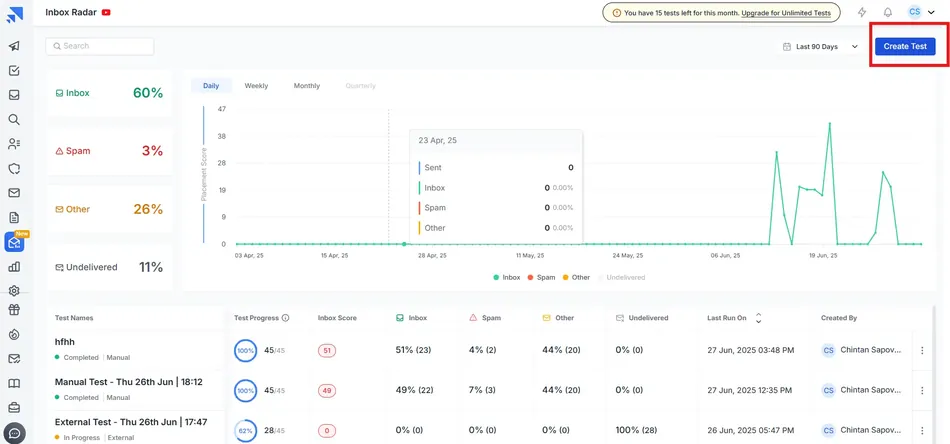950x444 pixels.
Task: Open the notifications bell icon
Action: click(888, 12)
